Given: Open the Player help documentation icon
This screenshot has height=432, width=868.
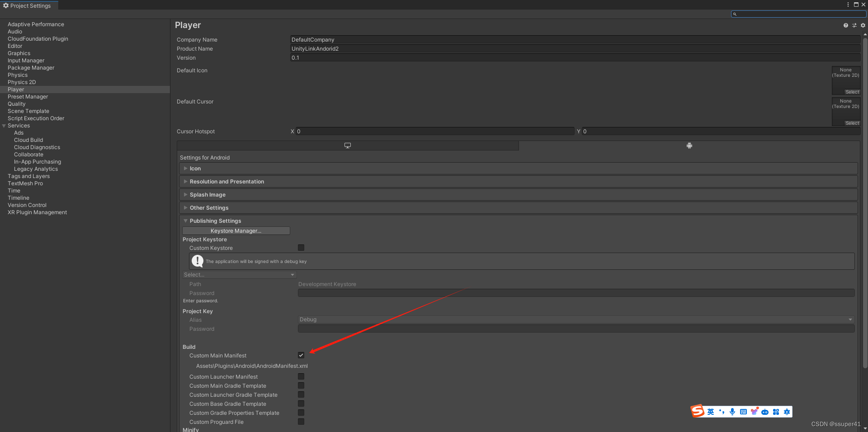Looking at the screenshot, I should [x=845, y=25].
